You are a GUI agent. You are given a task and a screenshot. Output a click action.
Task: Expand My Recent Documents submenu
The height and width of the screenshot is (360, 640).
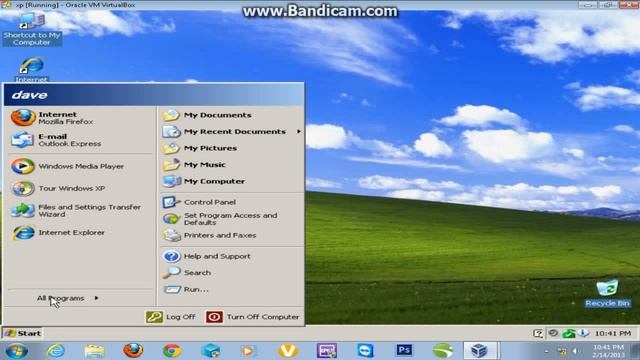pyautogui.click(x=232, y=131)
